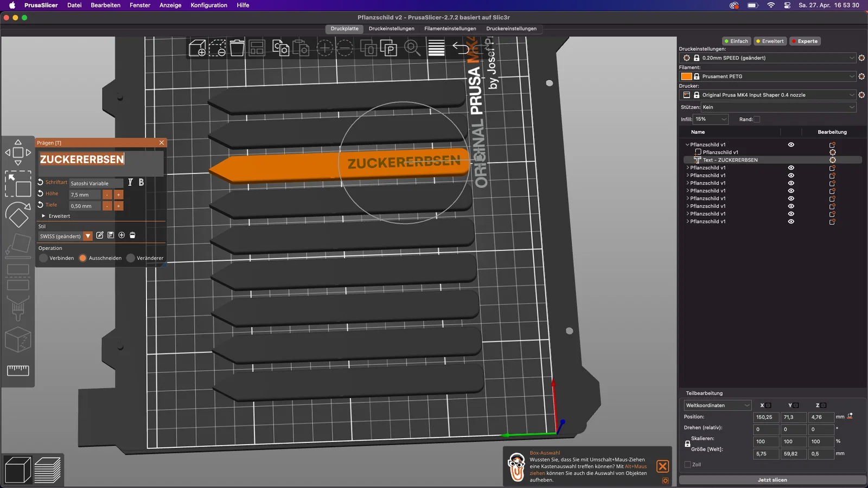Switch to the sliced layers preview icon

pyautogui.click(x=48, y=470)
